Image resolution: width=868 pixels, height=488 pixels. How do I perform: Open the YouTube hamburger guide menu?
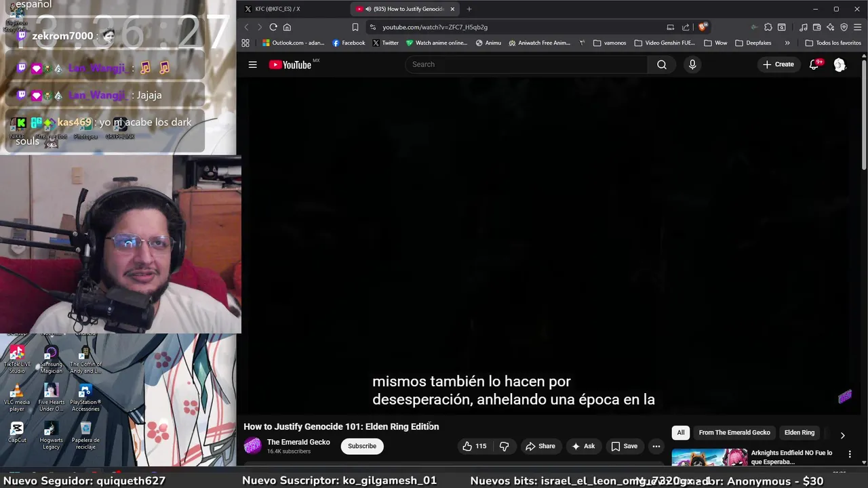(x=252, y=64)
